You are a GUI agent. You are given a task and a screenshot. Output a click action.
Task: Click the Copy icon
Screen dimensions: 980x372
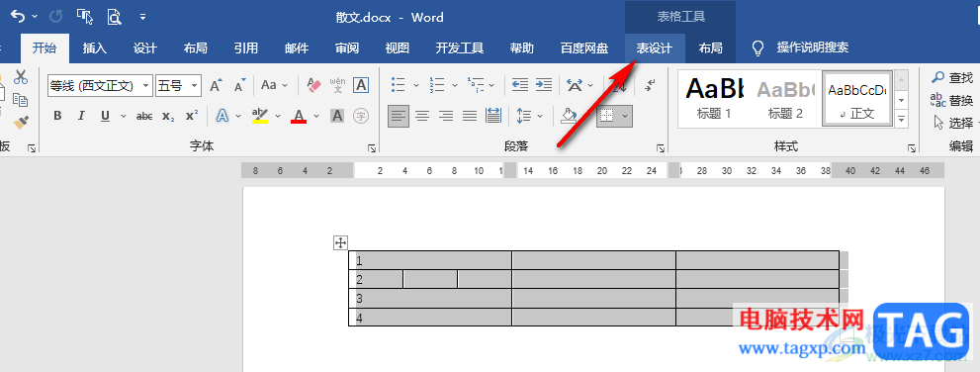point(21,99)
